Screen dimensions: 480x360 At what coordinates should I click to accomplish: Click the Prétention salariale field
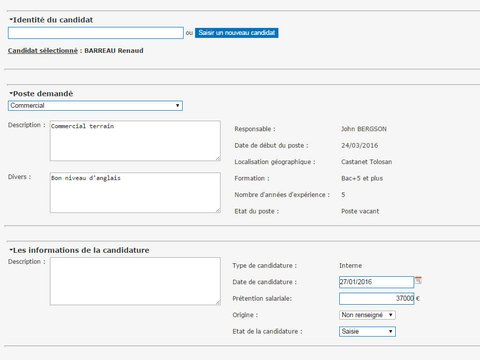tap(376, 298)
